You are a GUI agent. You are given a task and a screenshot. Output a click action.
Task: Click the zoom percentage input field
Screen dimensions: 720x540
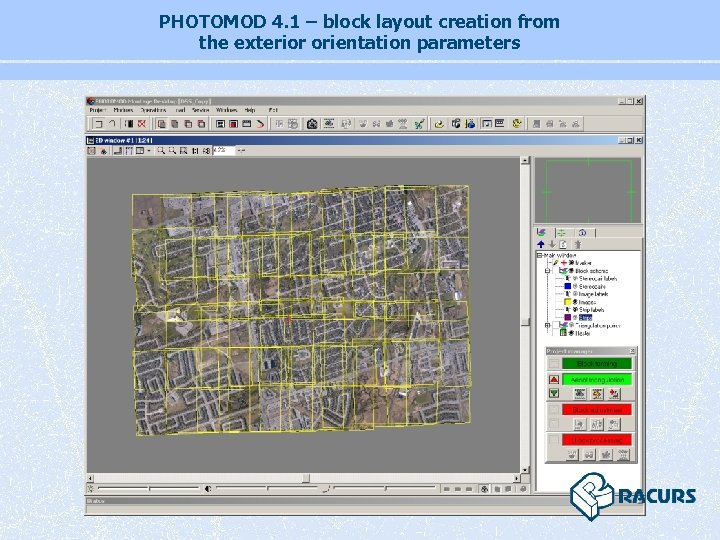pyautogui.click(x=224, y=151)
